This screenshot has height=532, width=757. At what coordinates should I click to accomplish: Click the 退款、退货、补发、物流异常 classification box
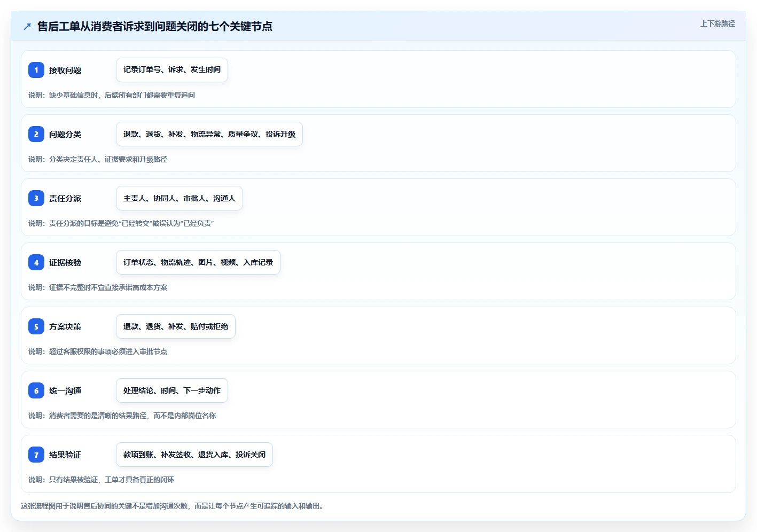coord(209,134)
